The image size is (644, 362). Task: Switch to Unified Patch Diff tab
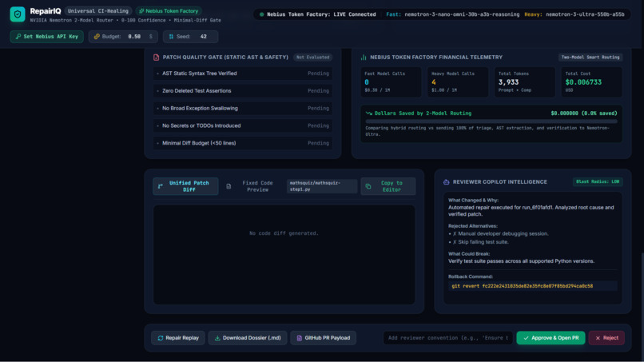(x=185, y=186)
